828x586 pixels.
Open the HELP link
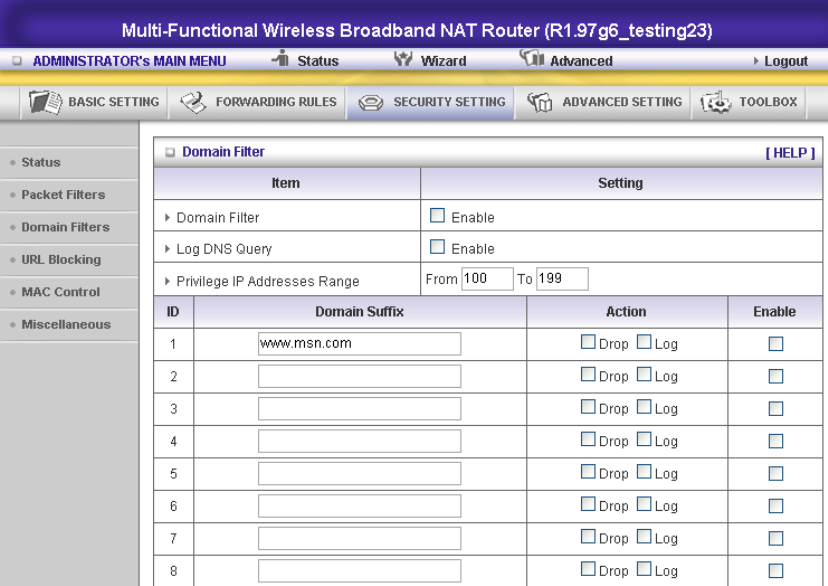790,152
